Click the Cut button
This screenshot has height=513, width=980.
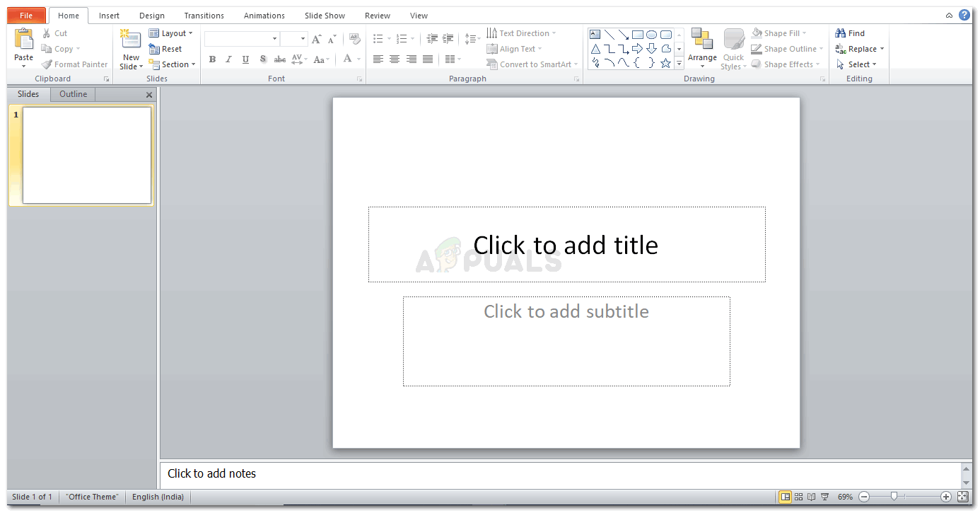(x=54, y=33)
